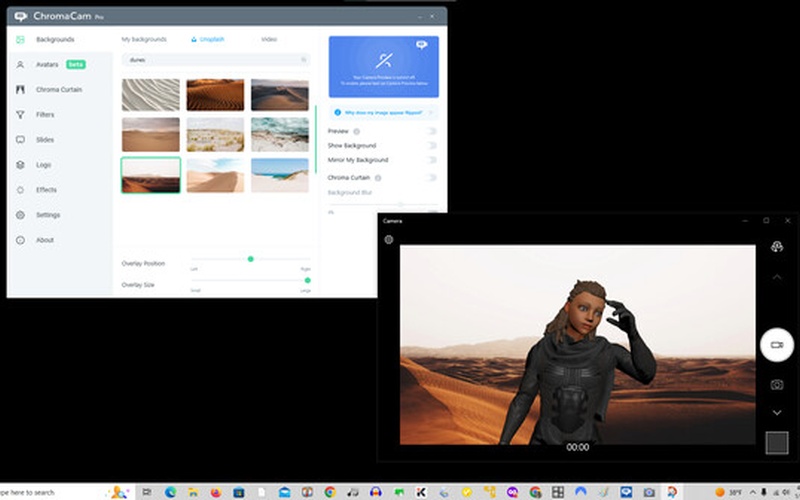
Task: Click the Camera app icon on the taskbar
Action: 649,492
